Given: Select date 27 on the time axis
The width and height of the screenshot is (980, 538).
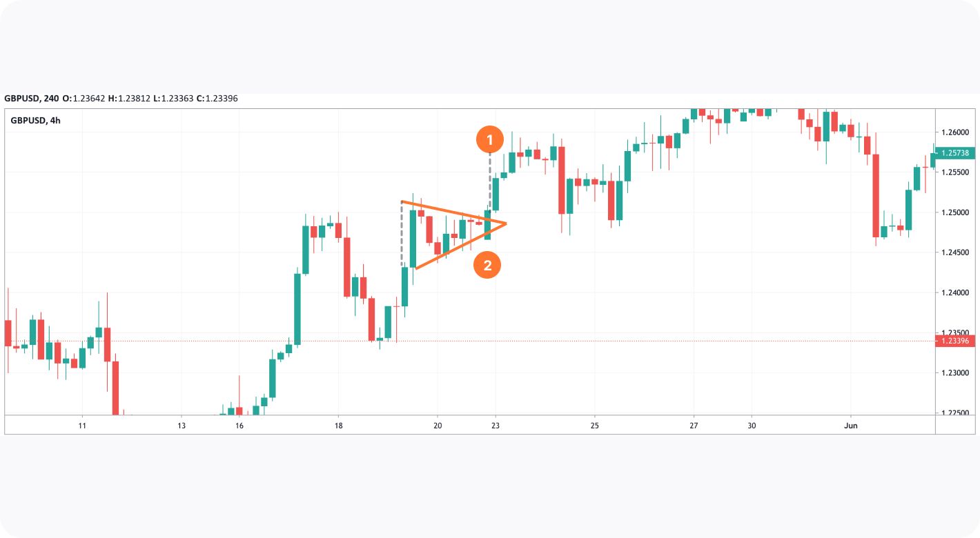Looking at the screenshot, I should (694, 426).
